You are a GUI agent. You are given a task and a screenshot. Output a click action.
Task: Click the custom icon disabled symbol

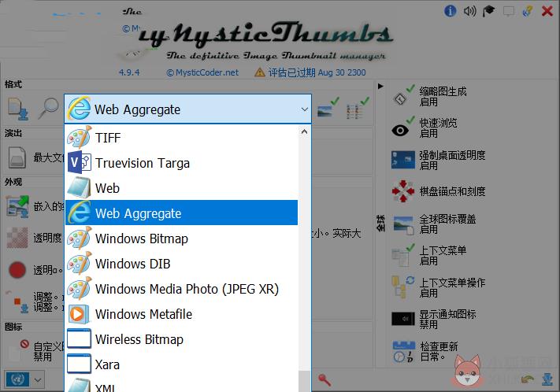coord(19,350)
